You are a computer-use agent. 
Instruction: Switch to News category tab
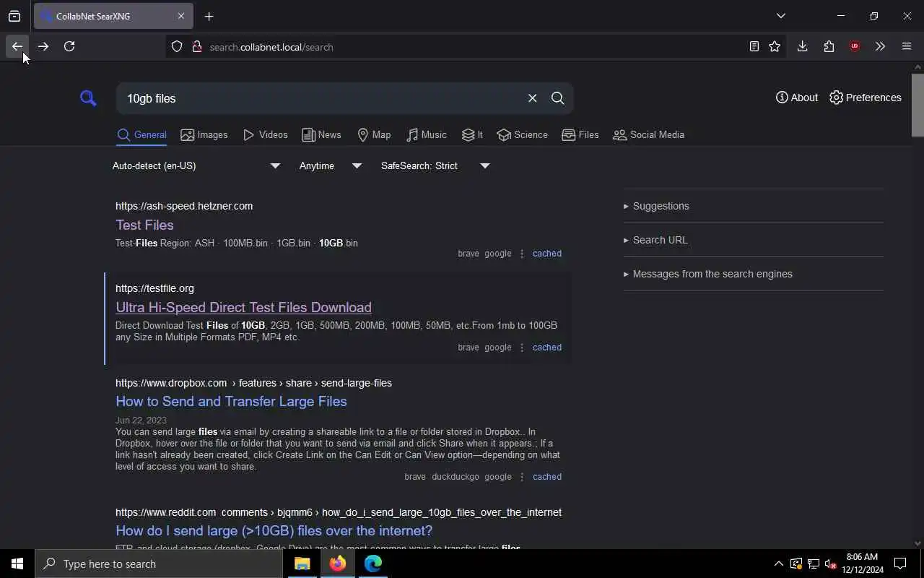[321, 135]
